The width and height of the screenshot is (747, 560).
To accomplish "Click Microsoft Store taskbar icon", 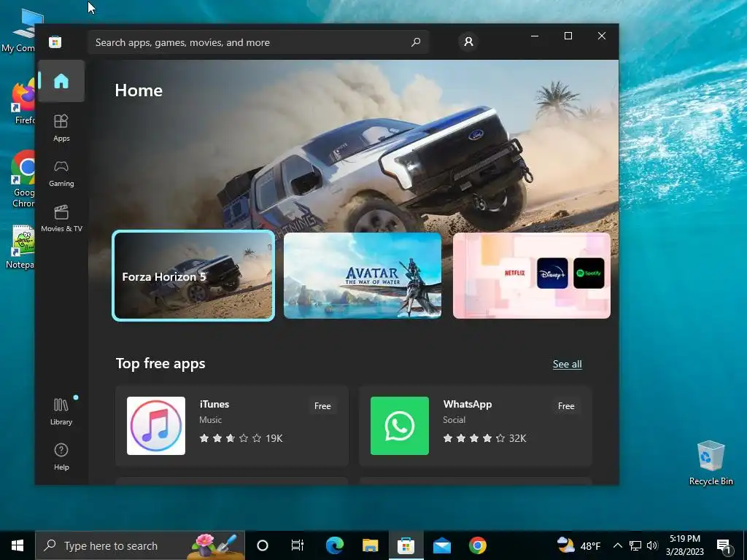I will point(406,545).
